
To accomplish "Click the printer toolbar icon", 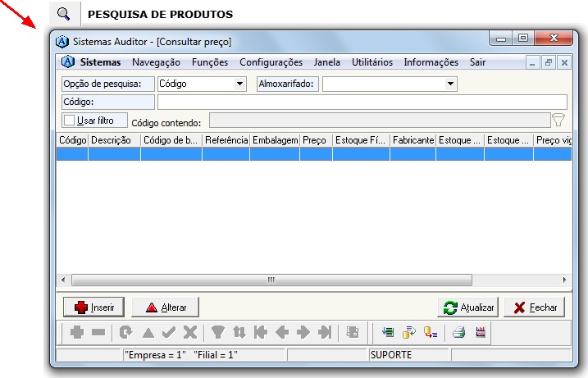I will click(458, 332).
